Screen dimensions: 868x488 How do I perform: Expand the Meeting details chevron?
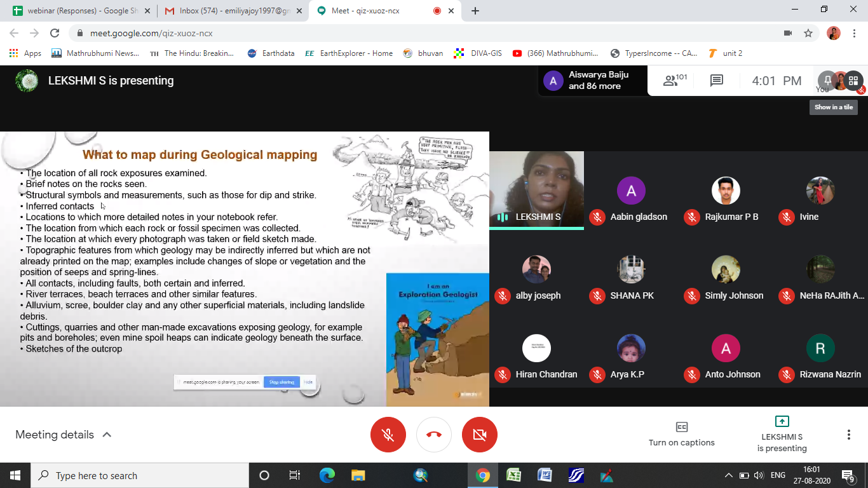point(107,435)
